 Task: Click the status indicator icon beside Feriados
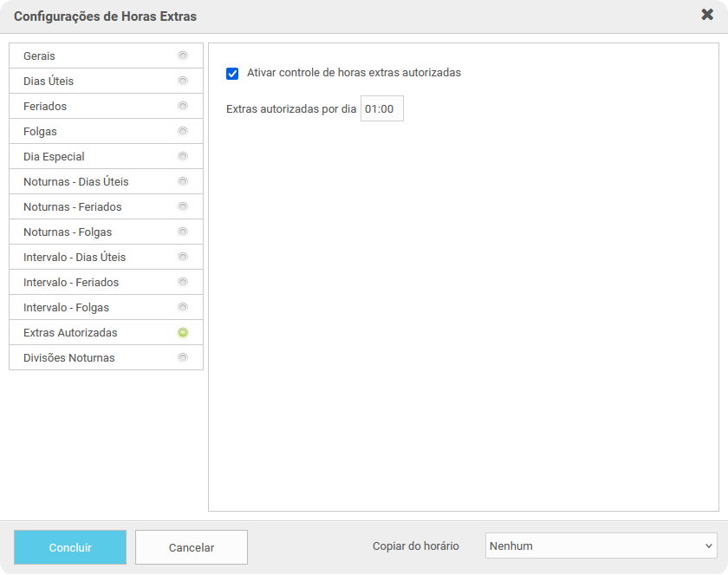183,106
